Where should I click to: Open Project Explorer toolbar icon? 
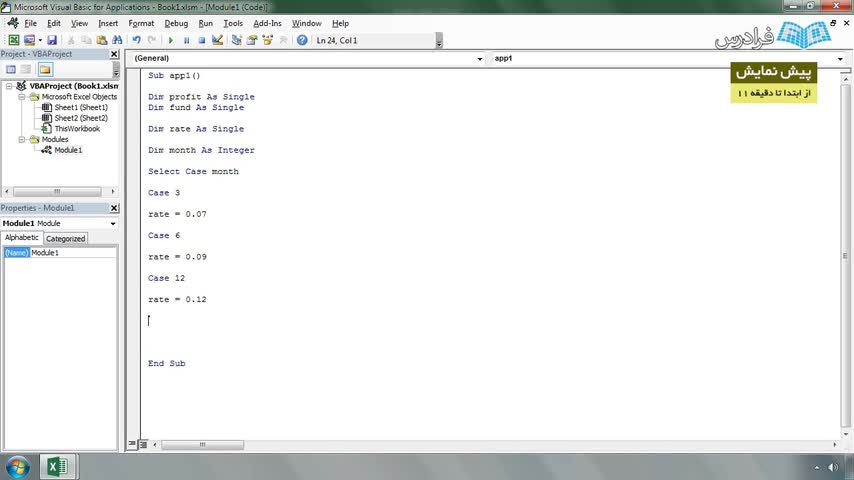[236, 40]
